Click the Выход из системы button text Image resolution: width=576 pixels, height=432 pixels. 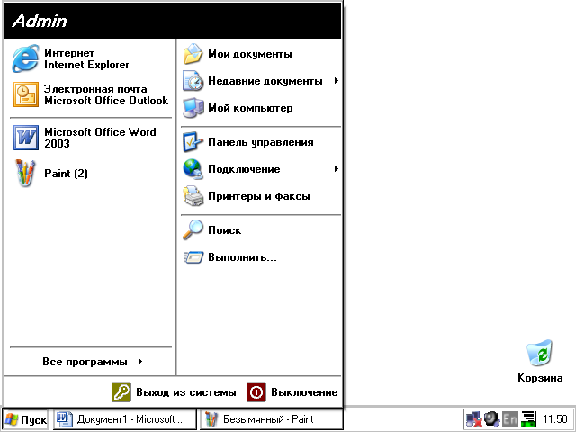pyautogui.click(x=186, y=392)
